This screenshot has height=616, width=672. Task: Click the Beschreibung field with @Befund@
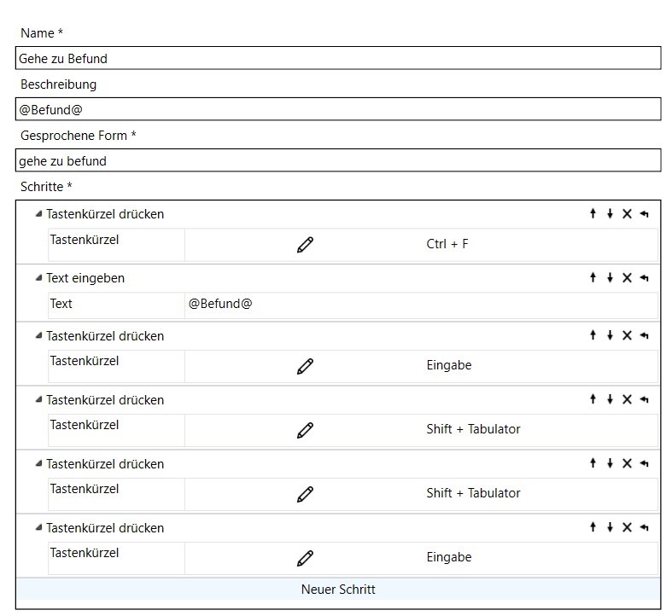click(x=338, y=109)
